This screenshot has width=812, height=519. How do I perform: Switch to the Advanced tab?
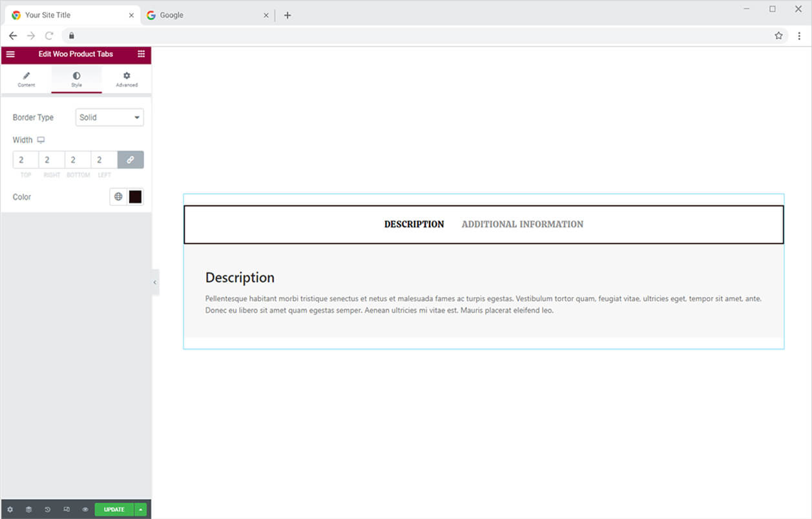(x=127, y=79)
